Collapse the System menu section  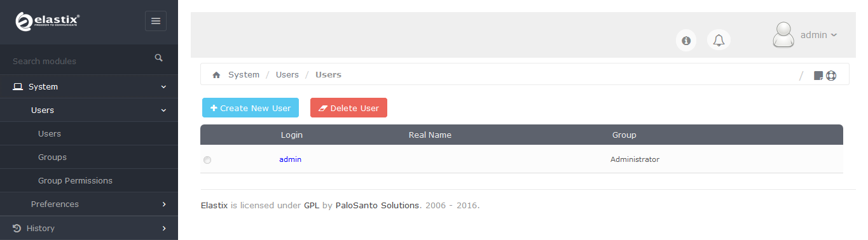(89, 86)
